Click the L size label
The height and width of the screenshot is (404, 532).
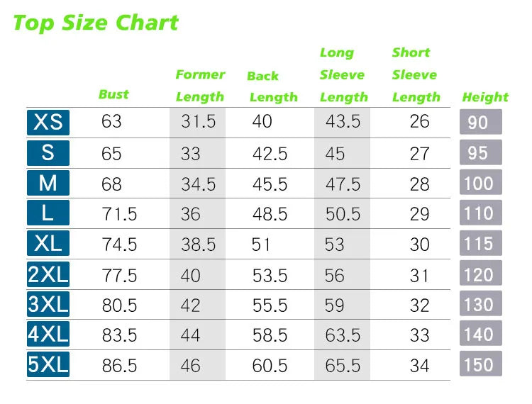click(x=48, y=213)
